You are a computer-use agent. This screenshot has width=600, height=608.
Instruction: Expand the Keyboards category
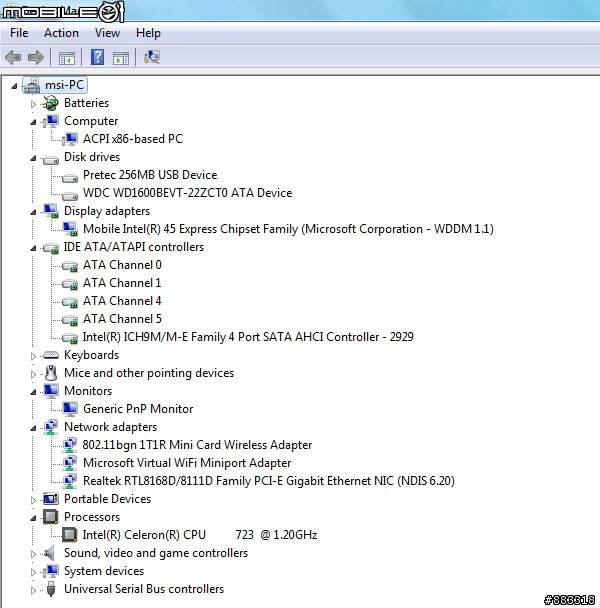coord(33,356)
